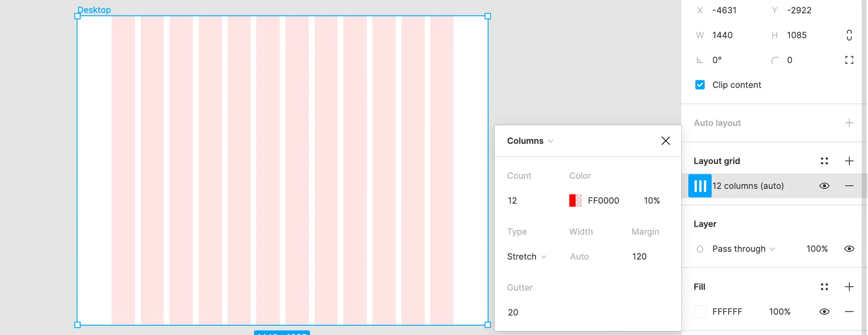The height and width of the screenshot is (335, 868).
Task: Remove the 12 columns layout grid
Action: point(849,186)
